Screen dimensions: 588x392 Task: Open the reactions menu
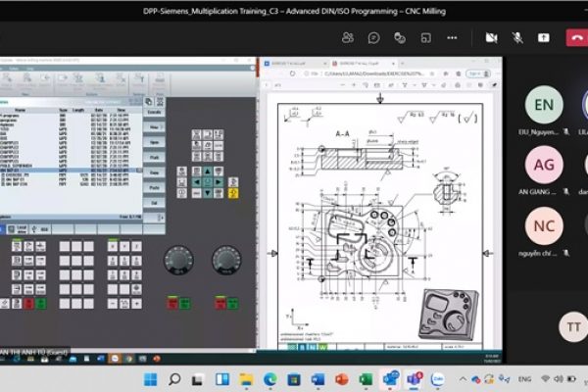(x=400, y=37)
